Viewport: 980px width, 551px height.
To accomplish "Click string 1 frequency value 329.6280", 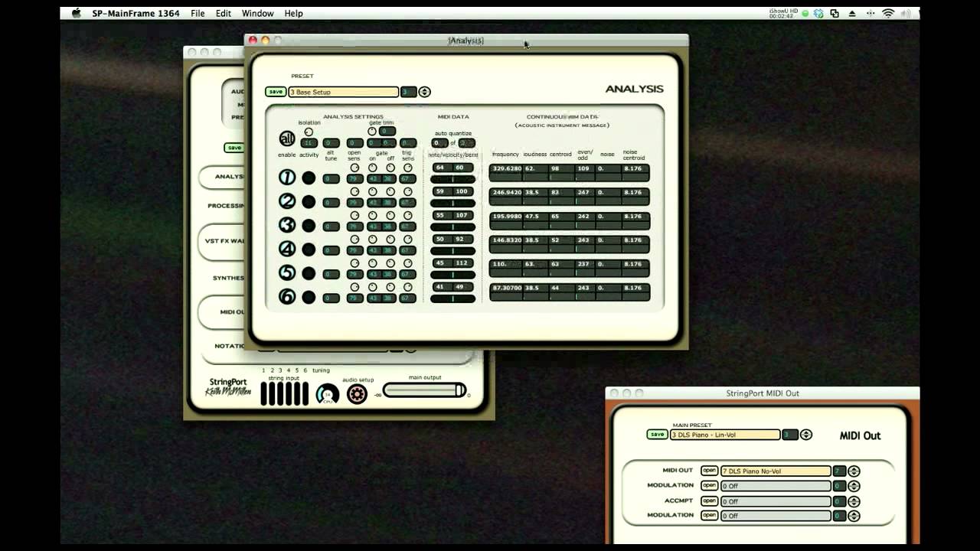I will tap(507, 168).
